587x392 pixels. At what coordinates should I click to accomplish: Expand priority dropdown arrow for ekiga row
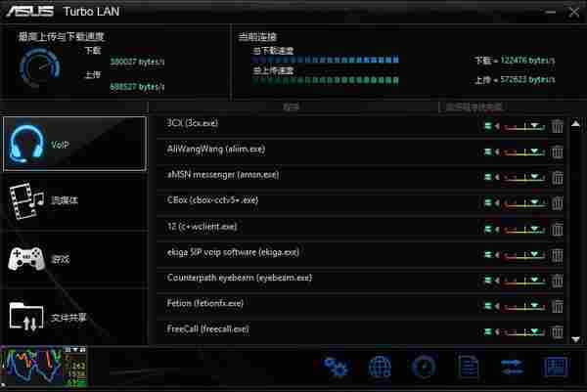[534, 254]
